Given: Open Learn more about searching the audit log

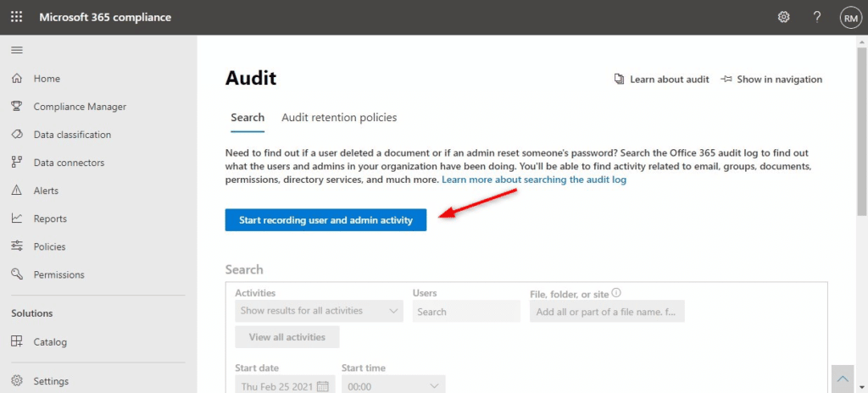Looking at the screenshot, I should point(534,180).
